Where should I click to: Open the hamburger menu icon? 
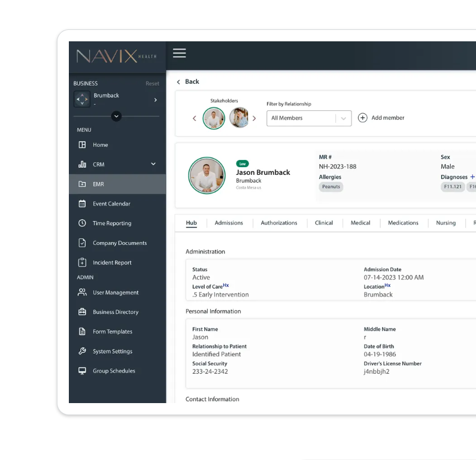(179, 53)
